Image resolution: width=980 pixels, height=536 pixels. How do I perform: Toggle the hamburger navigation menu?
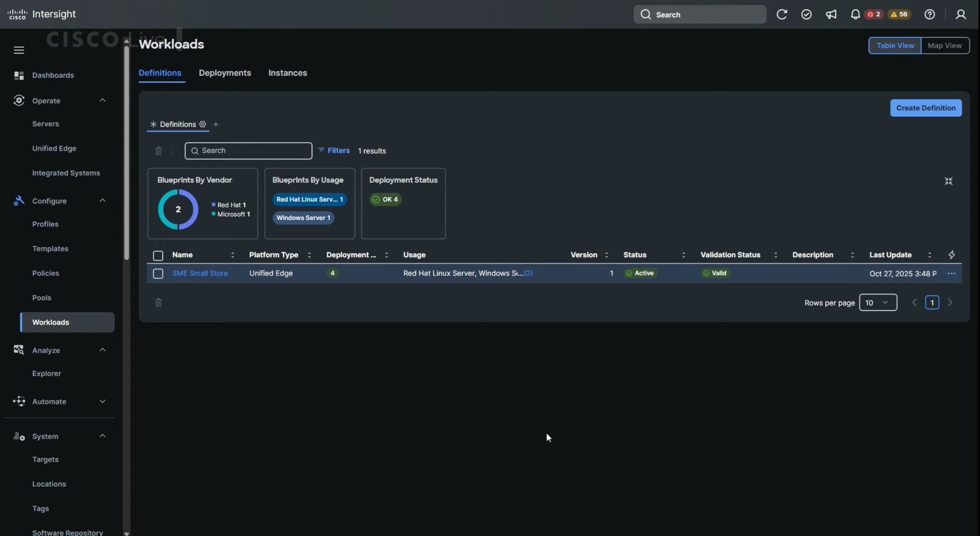coord(19,50)
